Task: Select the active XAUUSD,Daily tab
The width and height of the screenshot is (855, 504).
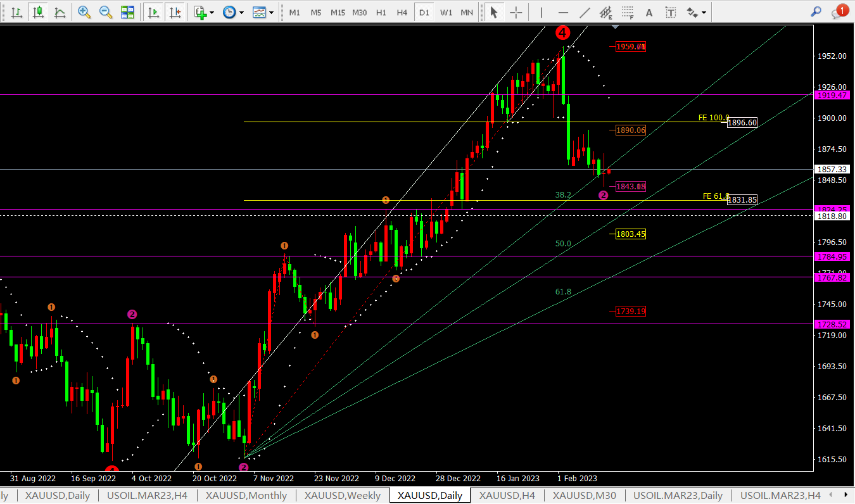Action: (430, 495)
